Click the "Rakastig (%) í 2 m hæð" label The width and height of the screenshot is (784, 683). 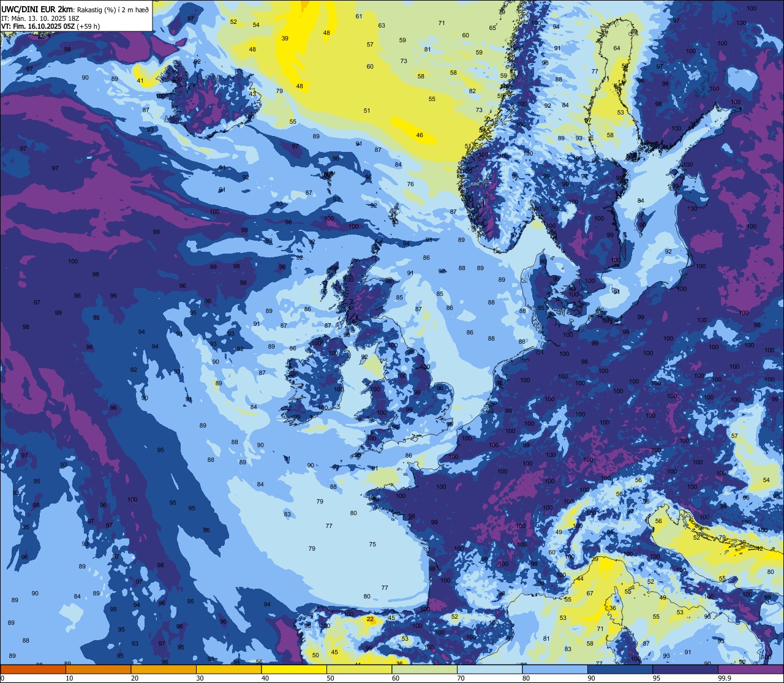pos(113,9)
